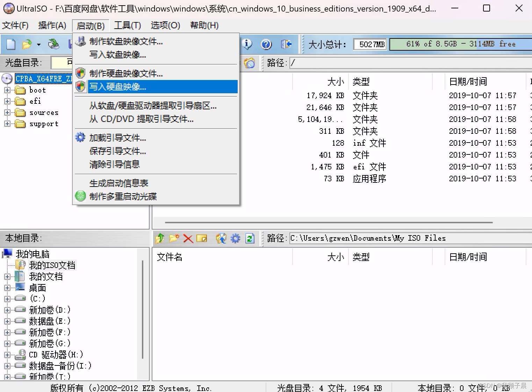532x392 pixels.
Task: Click the 我的电脑 computer icon
Action: pos(7,254)
